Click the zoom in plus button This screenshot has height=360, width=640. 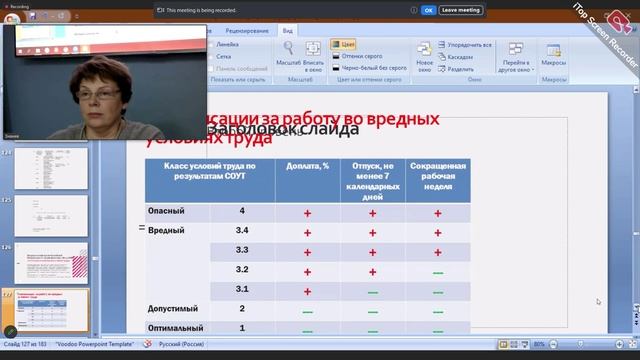pos(619,344)
